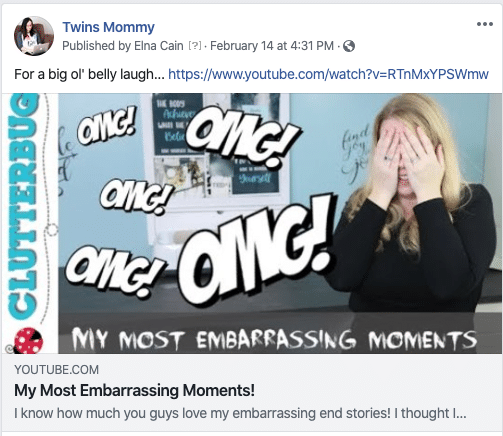Open the Twins Mommy page name link
The width and height of the screenshot is (503, 436).
[108, 27]
